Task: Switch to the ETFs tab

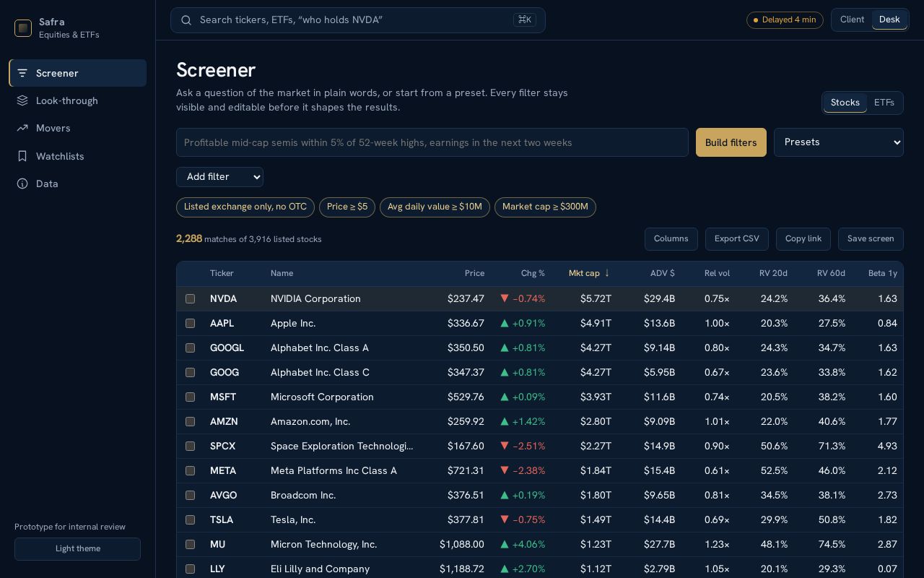Action: click(x=884, y=103)
